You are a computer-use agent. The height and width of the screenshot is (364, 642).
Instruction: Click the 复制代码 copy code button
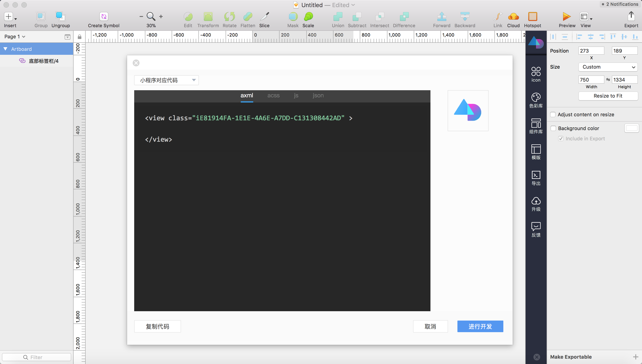point(157,326)
